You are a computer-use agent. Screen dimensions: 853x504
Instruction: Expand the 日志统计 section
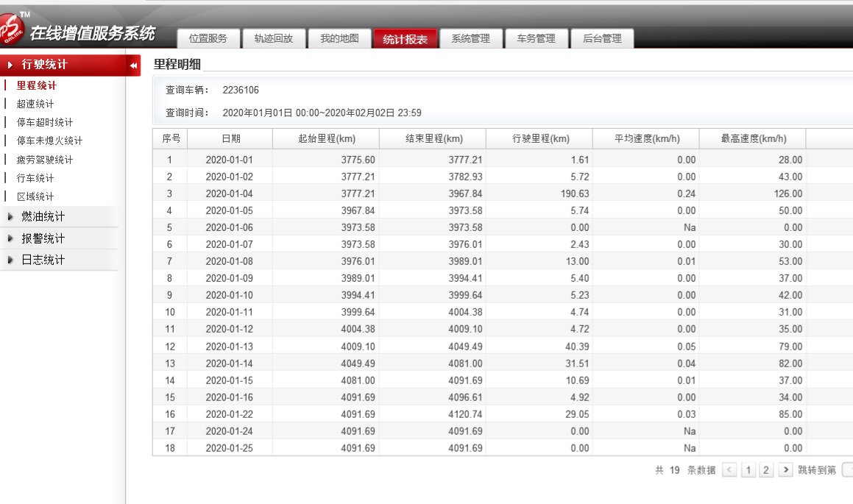click(43, 260)
